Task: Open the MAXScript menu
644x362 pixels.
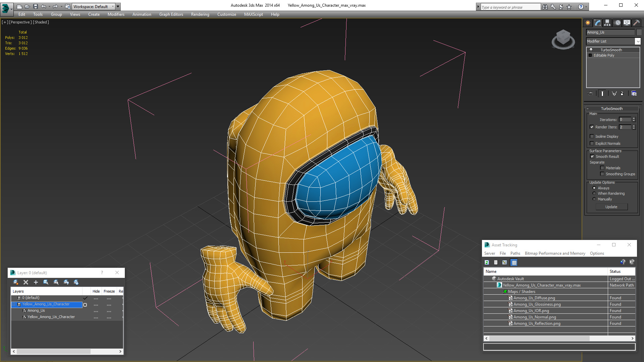Action: tap(254, 14)
